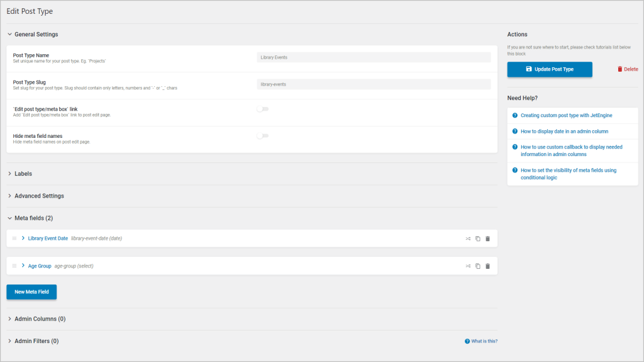
Task: Grab the drag handle of Library Event Date
Action: [14, 239]
